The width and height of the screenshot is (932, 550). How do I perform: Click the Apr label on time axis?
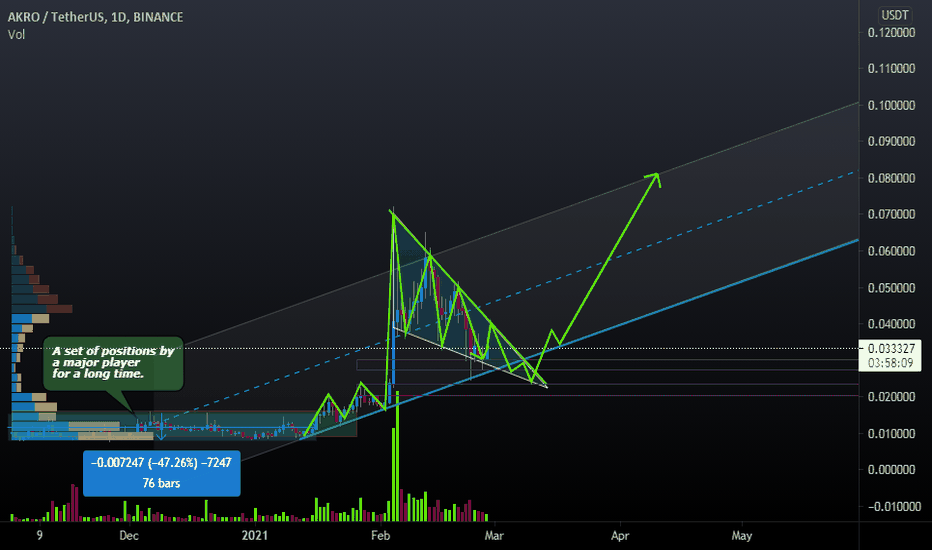pyautogui.click(x=620, y=536)
